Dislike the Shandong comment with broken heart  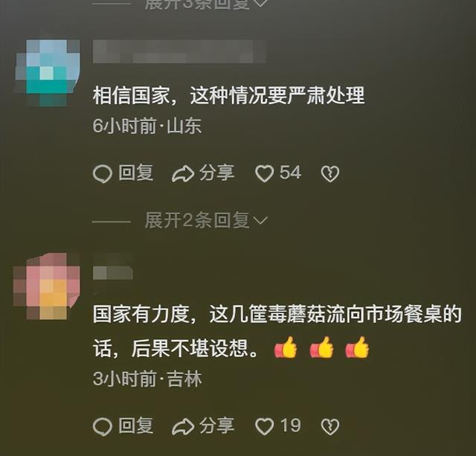(x=330, y=174)
